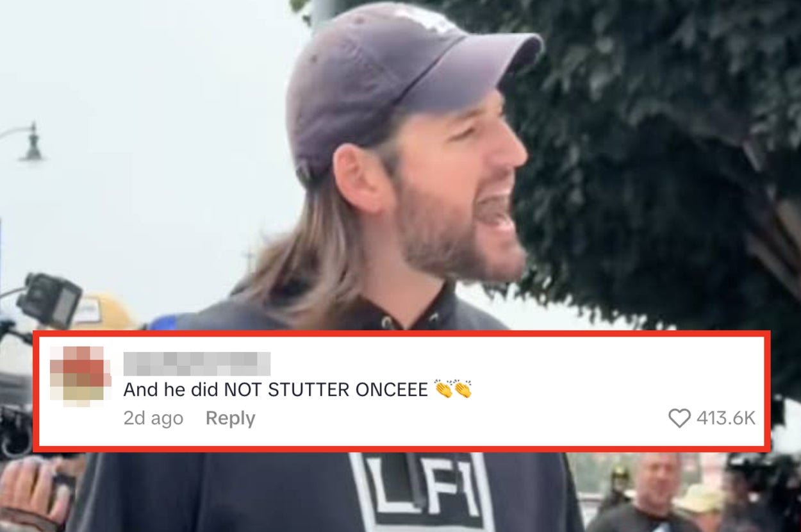The image size is (801, 532).
Task: Click the hand holding camera at bottom left
Action: tap(35, 490)
